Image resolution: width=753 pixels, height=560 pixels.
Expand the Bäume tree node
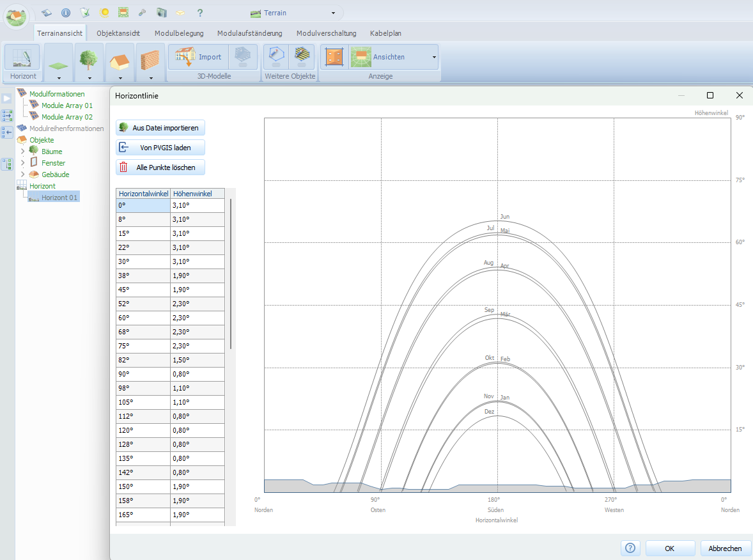tap(23, 152)
